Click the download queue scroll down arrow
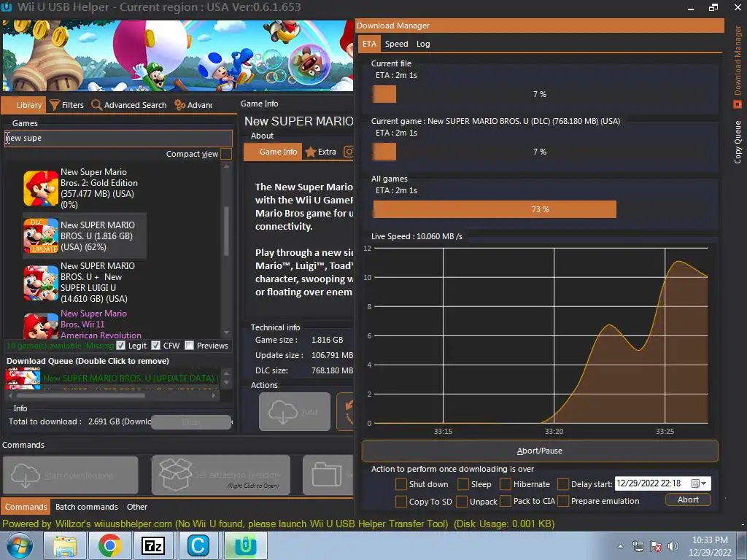This screenshot has height=560, width=747. tap(226, 382)
